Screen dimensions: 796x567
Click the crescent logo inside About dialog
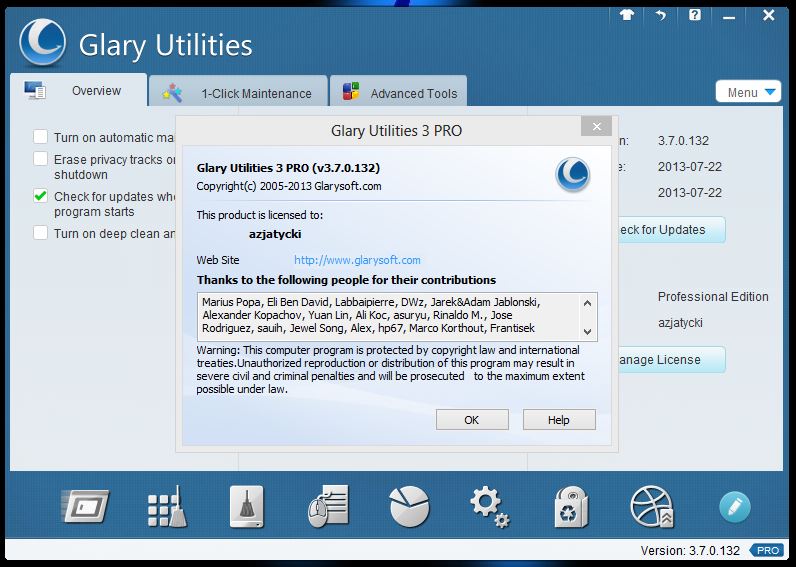click(x=573, y=175)
